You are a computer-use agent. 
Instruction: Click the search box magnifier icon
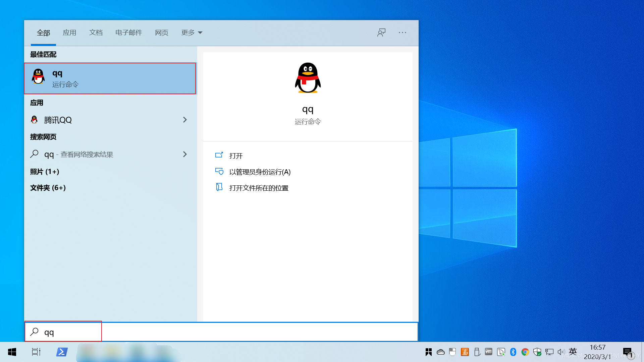pyautogui.click(x=34, y=332)
